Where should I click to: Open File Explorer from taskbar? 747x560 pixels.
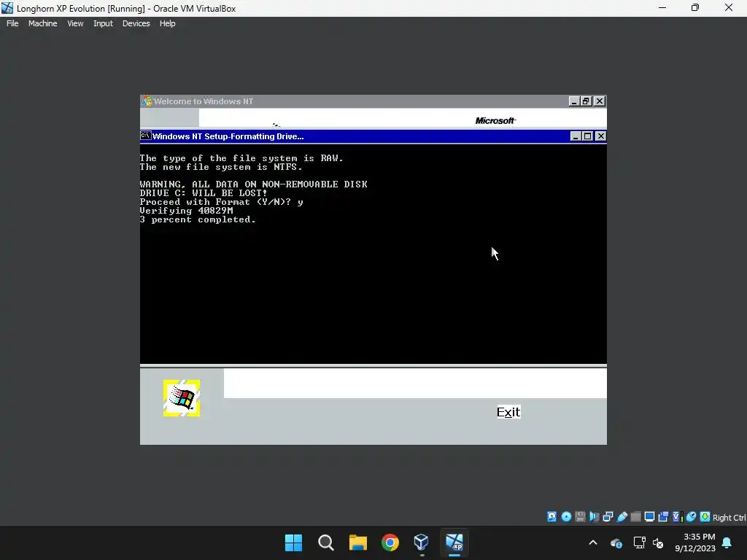[357, 542]
